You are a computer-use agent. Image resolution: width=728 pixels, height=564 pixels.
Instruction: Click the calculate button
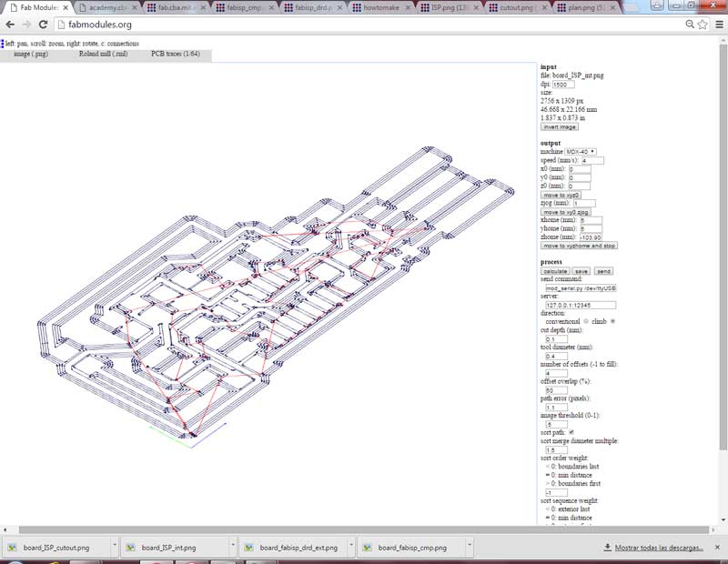tap(555, 271)
